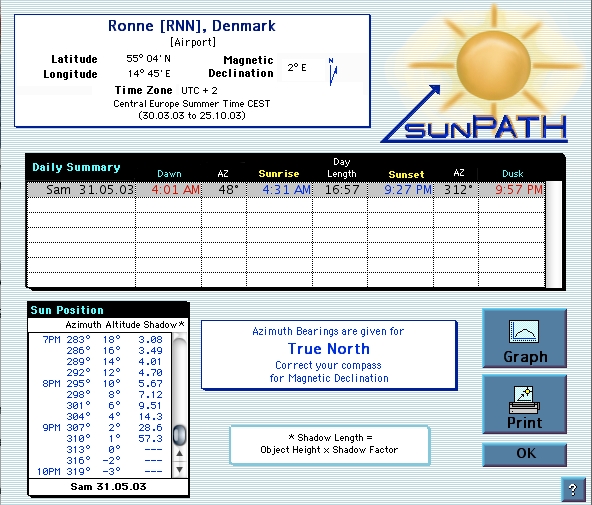Image resolution: width=592 pixels, height=505 pixels.
Task: Click the sunrise time 4:31 AM
Action: (287, 189)
